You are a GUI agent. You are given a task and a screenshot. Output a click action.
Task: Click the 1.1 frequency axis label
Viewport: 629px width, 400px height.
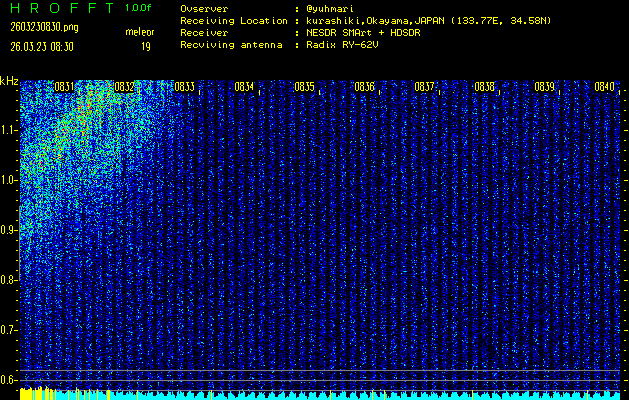tap(9, 130)
